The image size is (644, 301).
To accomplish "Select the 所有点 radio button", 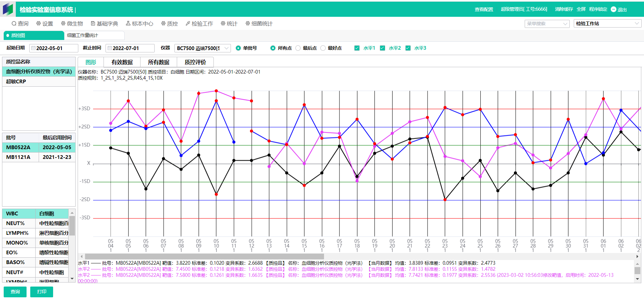I will click(x=273, y=48).
